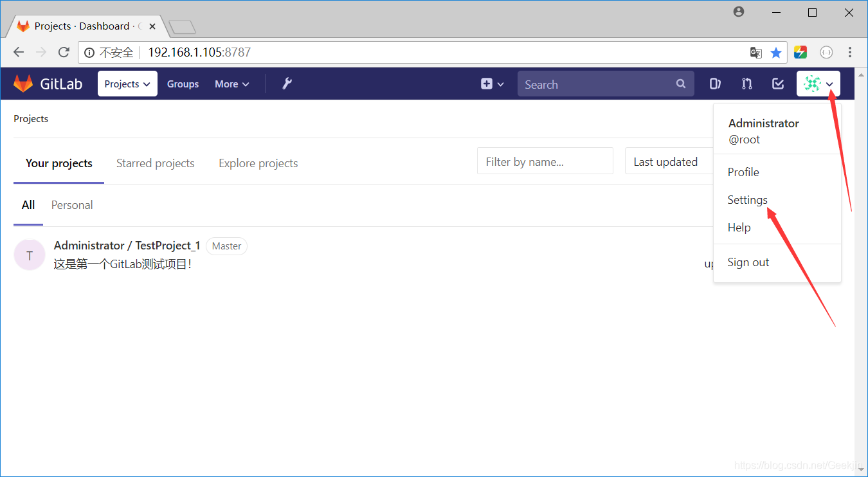Go to Groups in the navbar

(183, 84)
